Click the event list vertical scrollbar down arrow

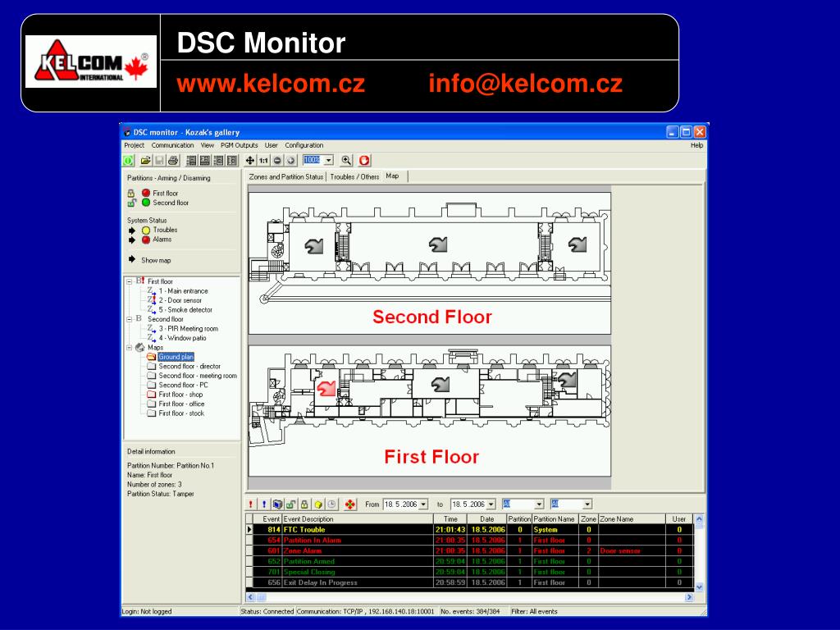click(x=699, y=587)
